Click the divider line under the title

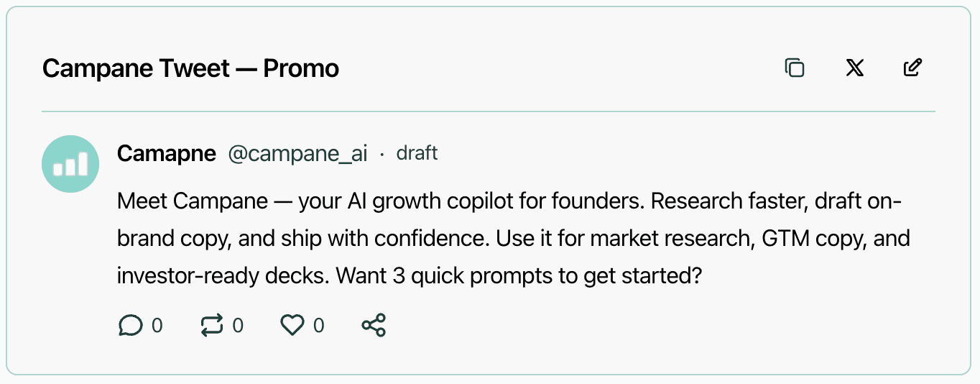pos(489,112)
